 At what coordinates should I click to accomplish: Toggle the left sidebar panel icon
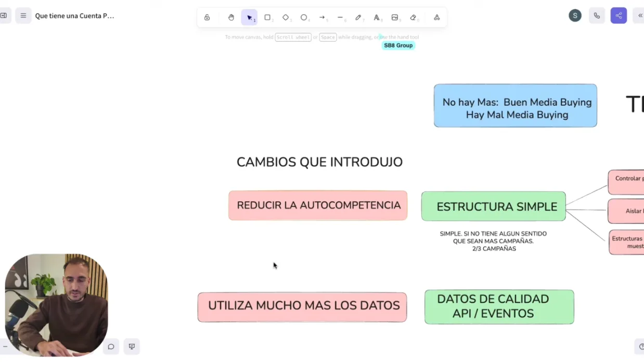pyautogui.click(x=4, y=16)
